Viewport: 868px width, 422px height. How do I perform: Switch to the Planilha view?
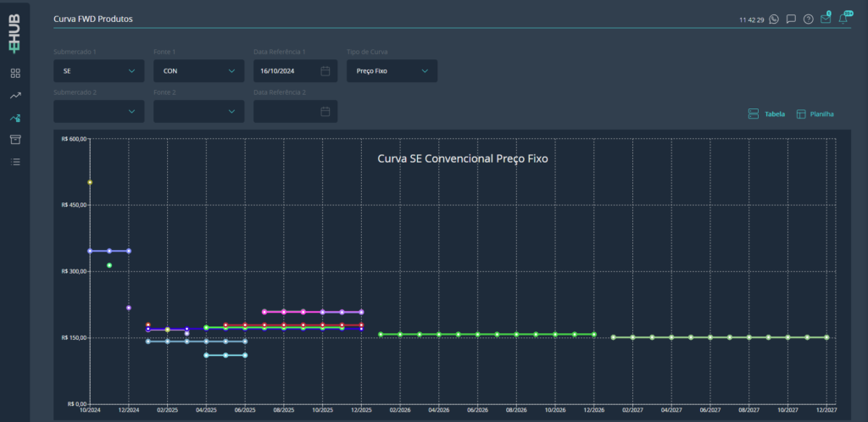pyautogui.click(x=815, y=114)
